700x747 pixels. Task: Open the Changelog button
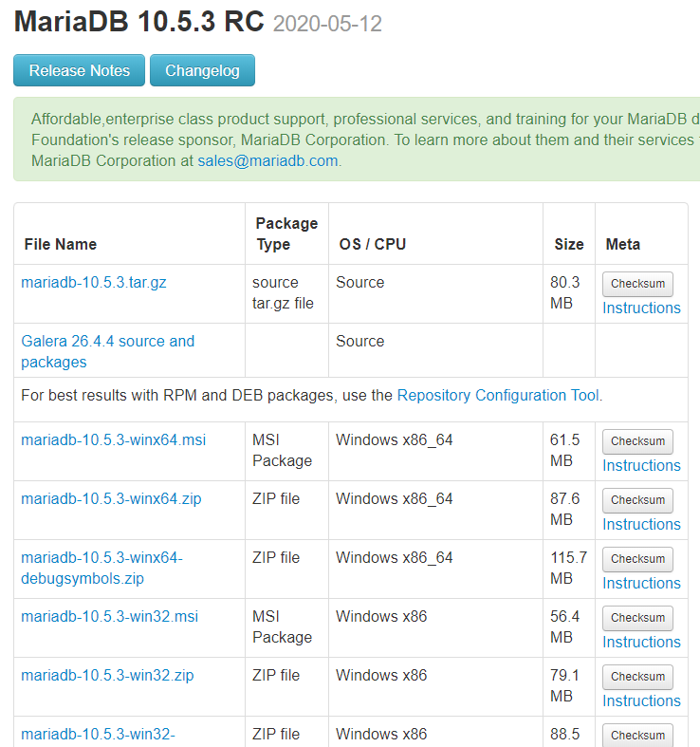202,70
